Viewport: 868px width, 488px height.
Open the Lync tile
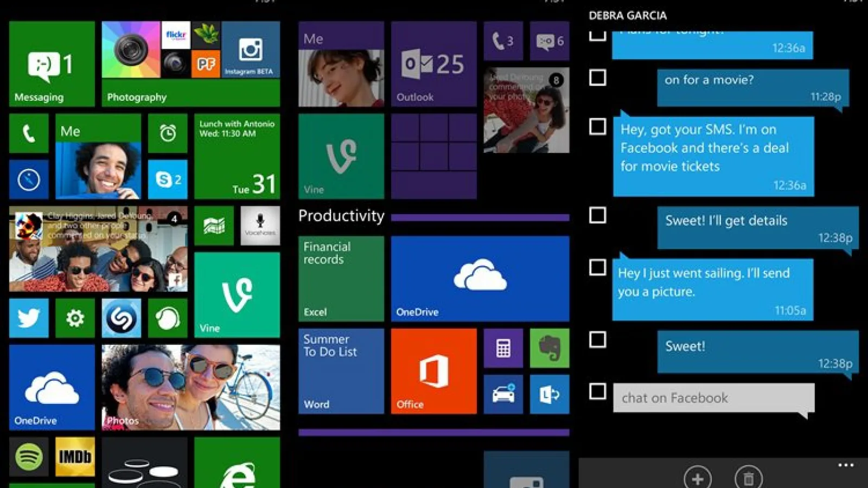coord(550,394)
